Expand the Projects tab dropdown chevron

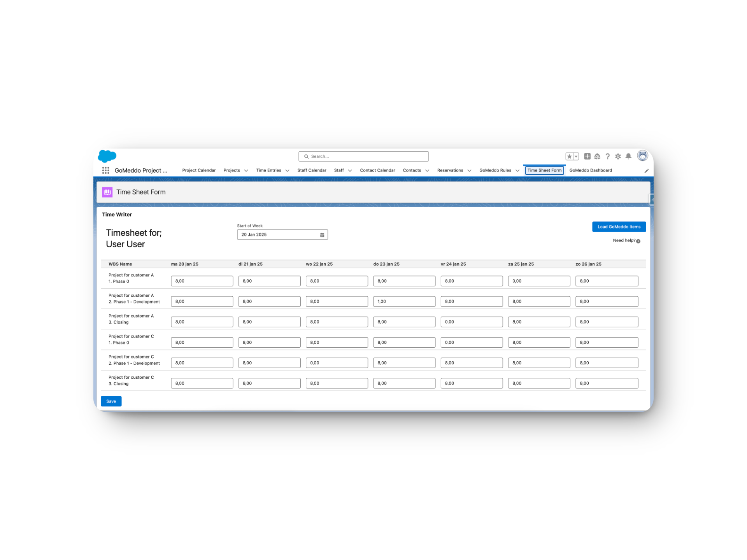coord(246,171)
